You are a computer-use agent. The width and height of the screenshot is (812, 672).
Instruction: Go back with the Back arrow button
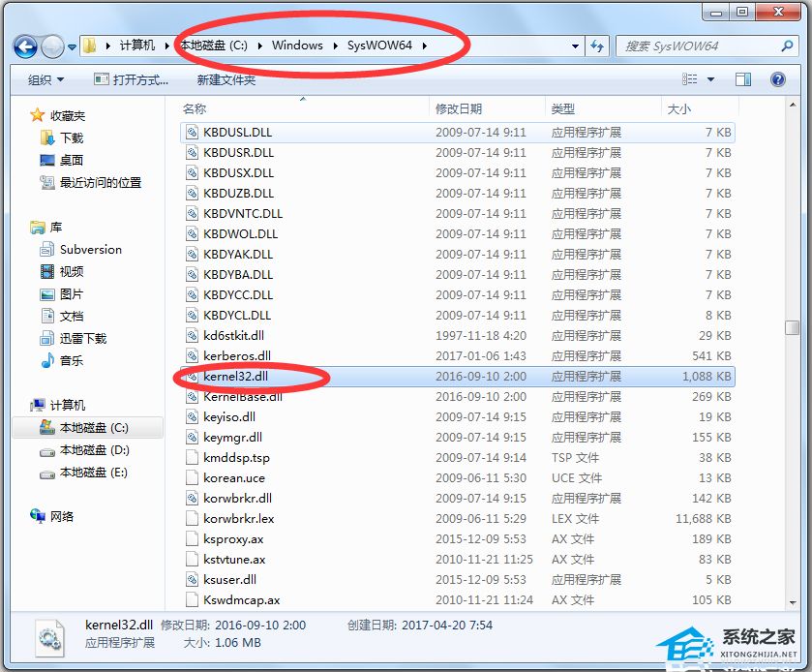pyautogui.click(x=25, y=47)
